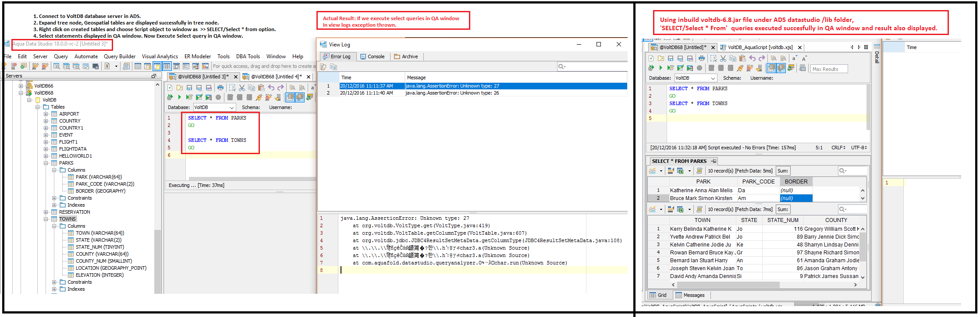This screenshot has height=317, width=980.
Task: Increase font with large 'A' icon in right editor
Action: tap(804, 58)
